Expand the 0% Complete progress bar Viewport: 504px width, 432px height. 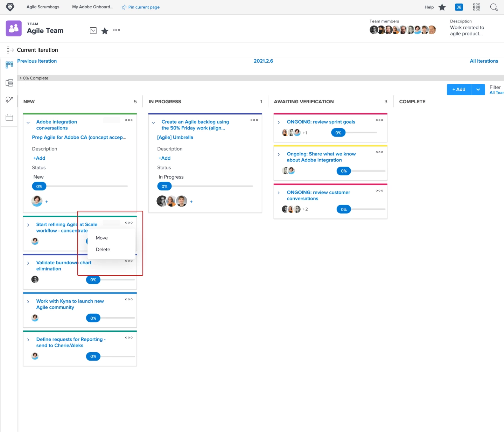pyautogui.click(x=21, y=78)
